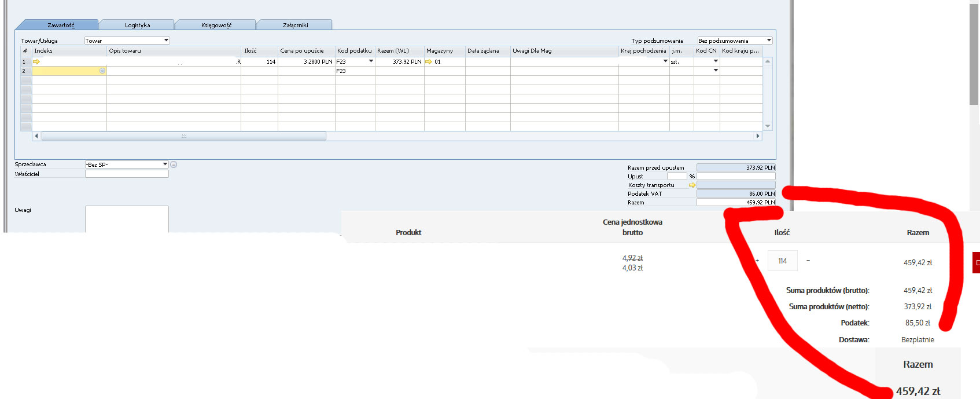The image size is (980, 399).
Task: Click the table's vertical scroll down arrow
Action: [768, 126]
